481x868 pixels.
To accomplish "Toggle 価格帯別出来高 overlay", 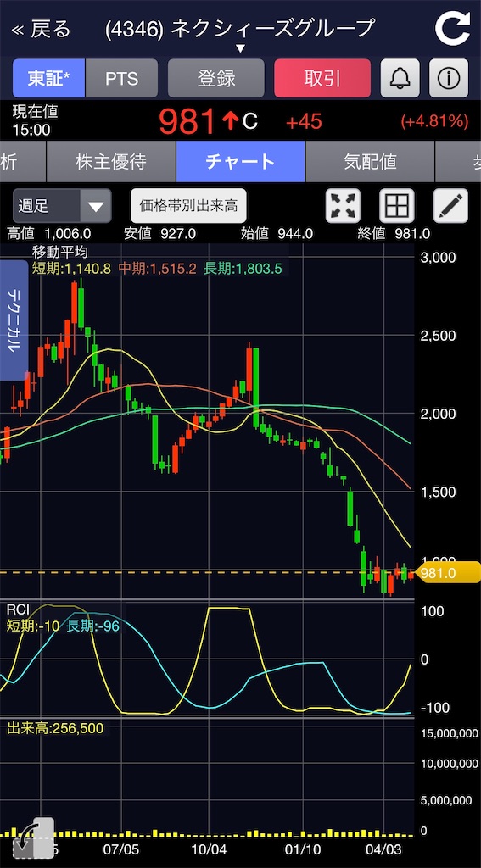I will click(188, 206).
